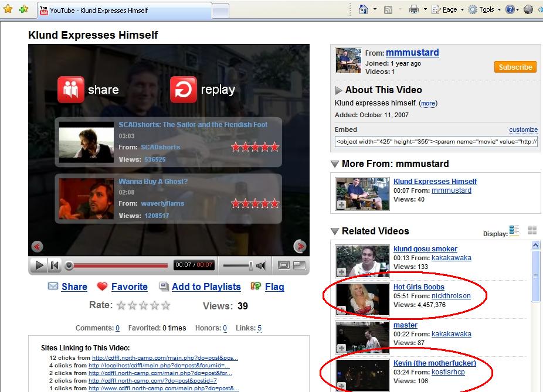Click plus icon on master video thumbnail

tap(341, 349)
